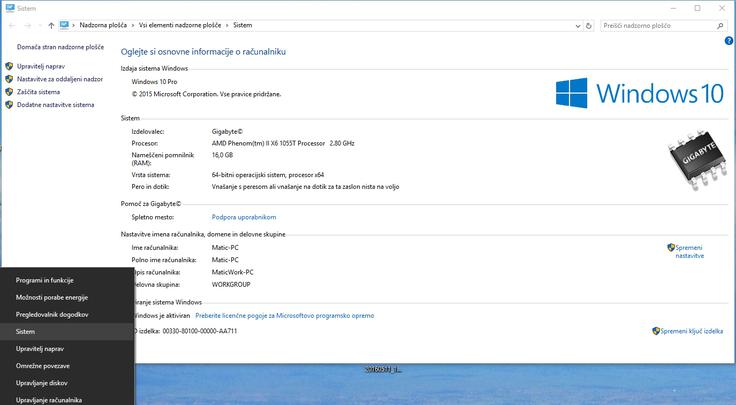Screen dimensions: 736x405
Task: Open Preberite licenčne pogoje link
Action: (x=284, y=315)
